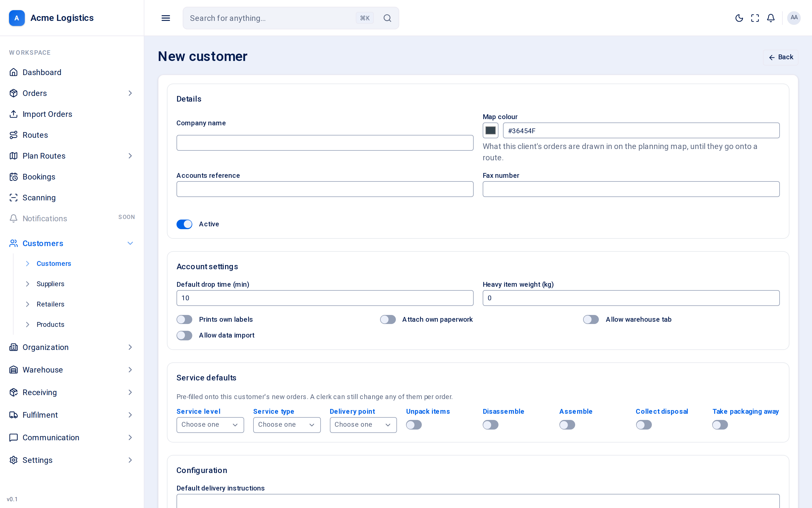Viewport: 812px width, 508px height.
Task: Expand the Receiving chevron
Action: (x=130, y=392)
